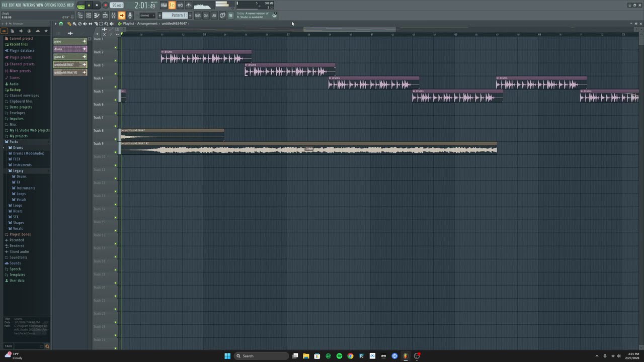Image resolution: width=644 pixels, height=362 pixels.
Task: Toggle the metronome icon
Action: [188, 5]
